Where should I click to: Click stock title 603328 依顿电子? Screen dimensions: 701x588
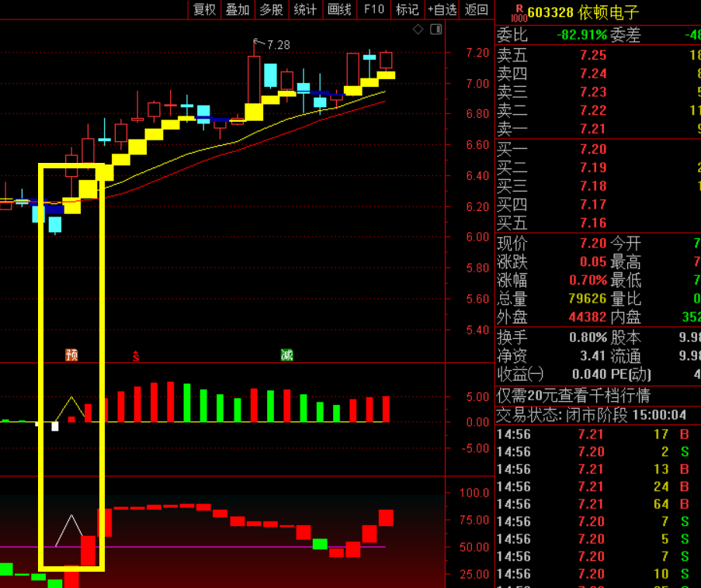pyautogui.click(x=584, y=12)
